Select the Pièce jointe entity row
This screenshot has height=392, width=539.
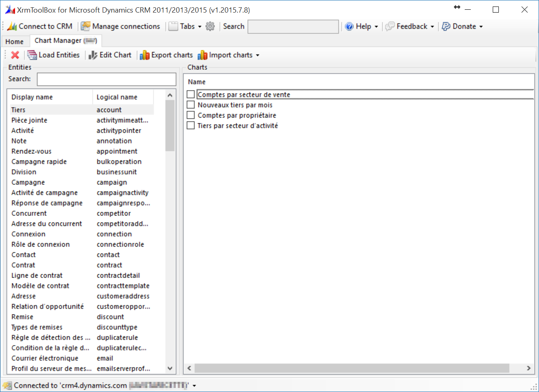[x=82, y=120]
